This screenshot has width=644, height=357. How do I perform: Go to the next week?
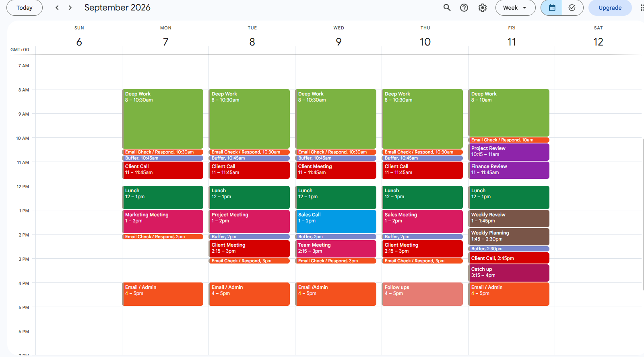[x=70, y=8]
